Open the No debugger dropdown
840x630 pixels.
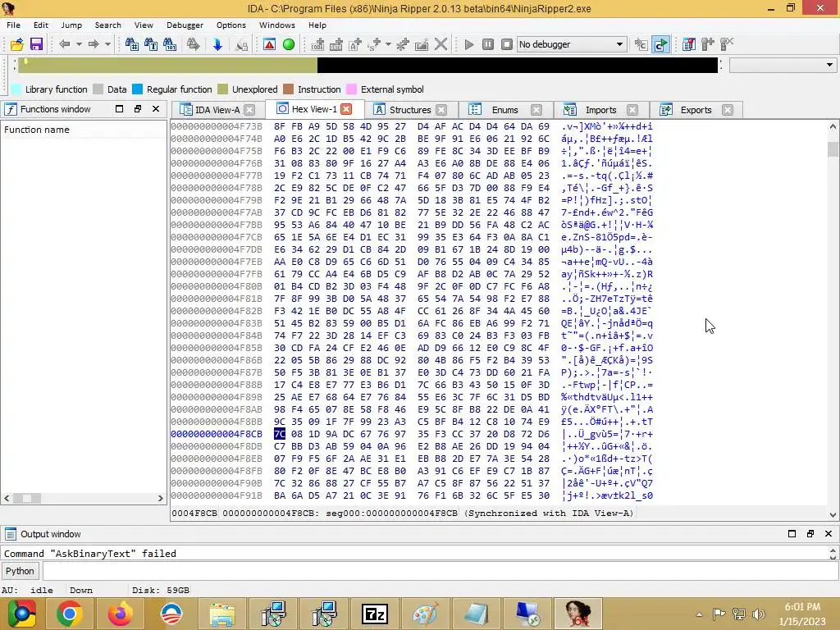click(x=571, y=44)
